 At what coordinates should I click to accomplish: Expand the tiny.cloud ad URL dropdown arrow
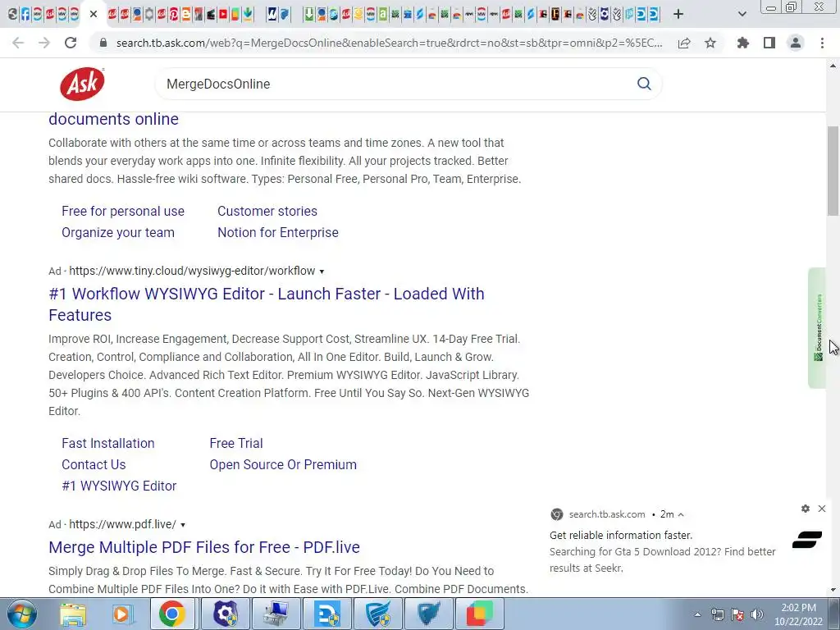(322, 272)
